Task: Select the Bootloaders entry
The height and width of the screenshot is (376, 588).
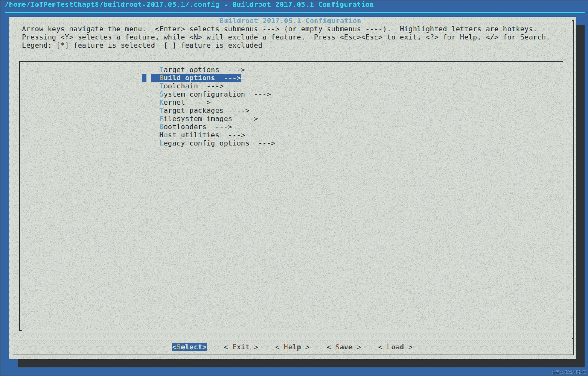Action: click(x=196, y=127)
